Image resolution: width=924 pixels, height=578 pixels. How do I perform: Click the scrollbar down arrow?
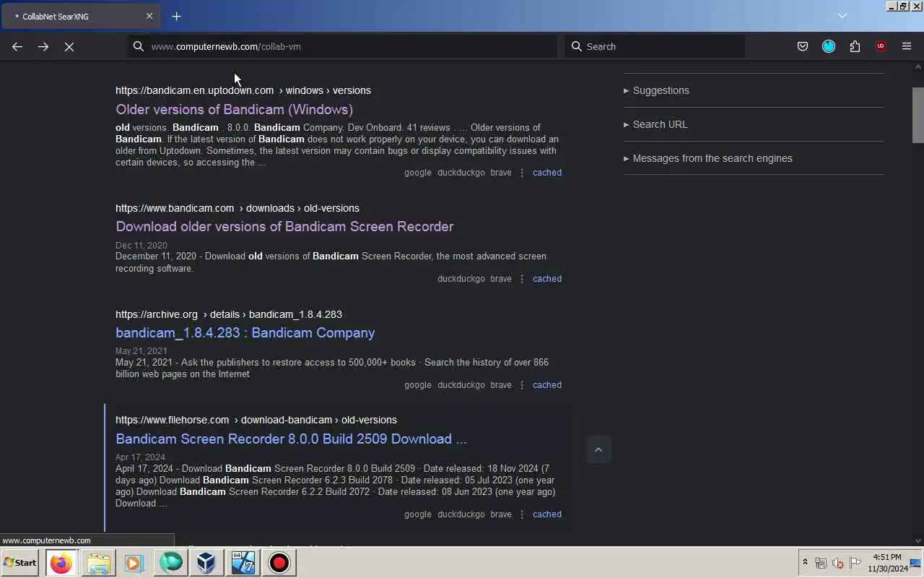[918, 540]
